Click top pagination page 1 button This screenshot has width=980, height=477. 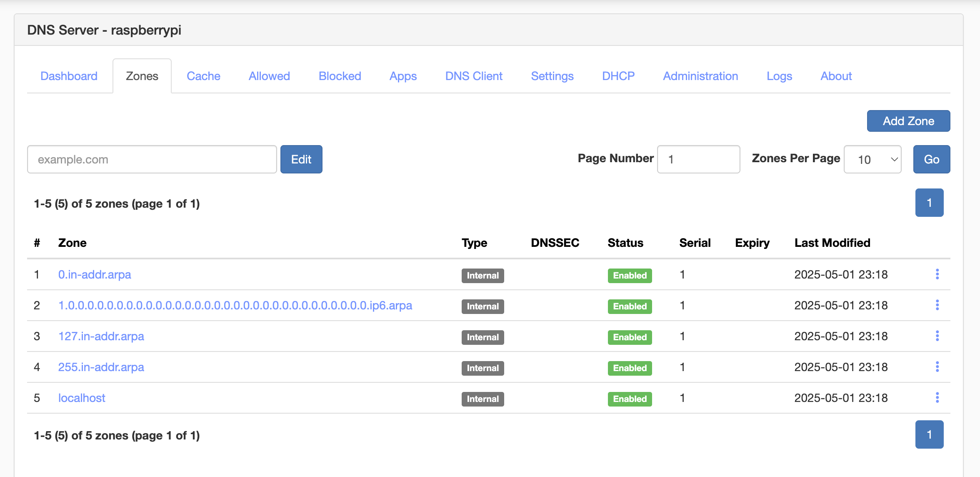click(929, 203)
